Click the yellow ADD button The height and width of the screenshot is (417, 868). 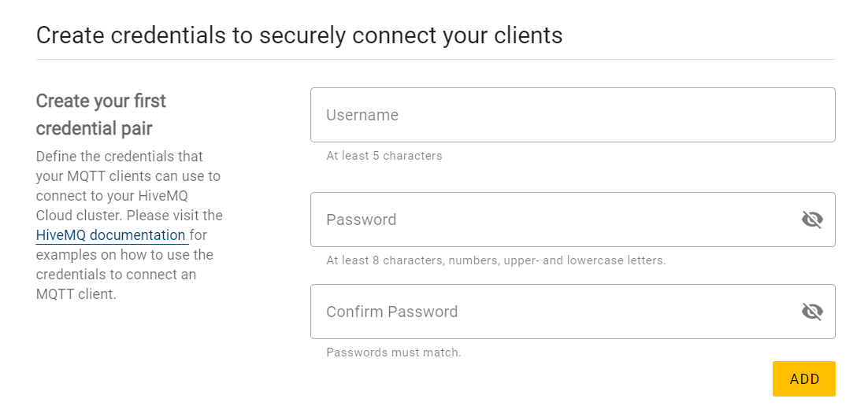click(803, 378)
